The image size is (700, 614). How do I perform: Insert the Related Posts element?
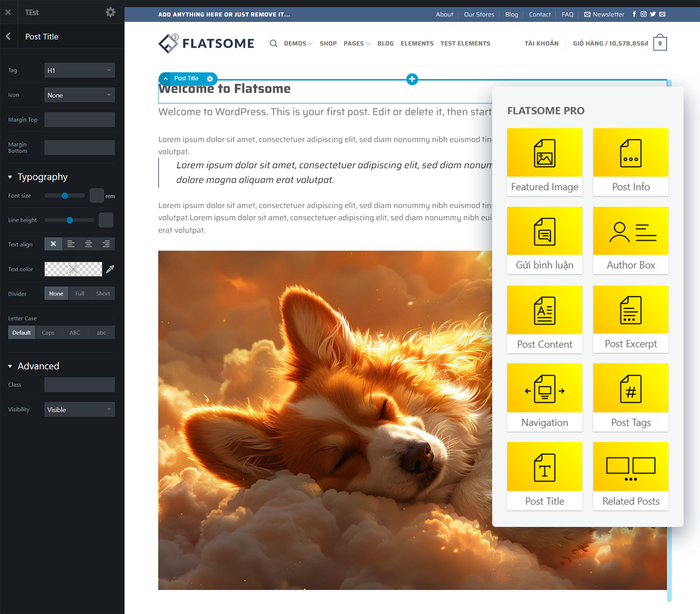[630, 476]
